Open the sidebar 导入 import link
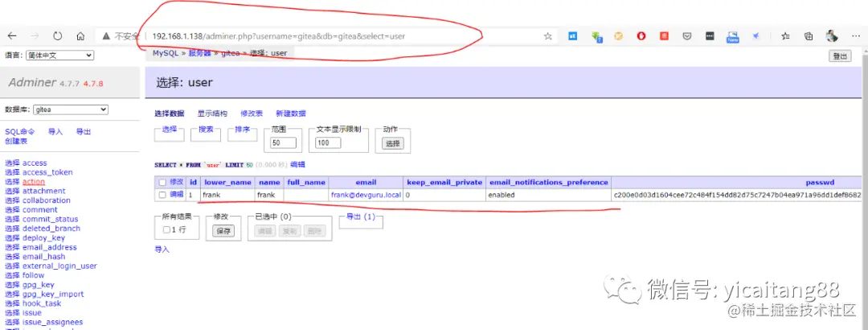The width and height of the screenshot is (868, 330). [x=55, y=131]
